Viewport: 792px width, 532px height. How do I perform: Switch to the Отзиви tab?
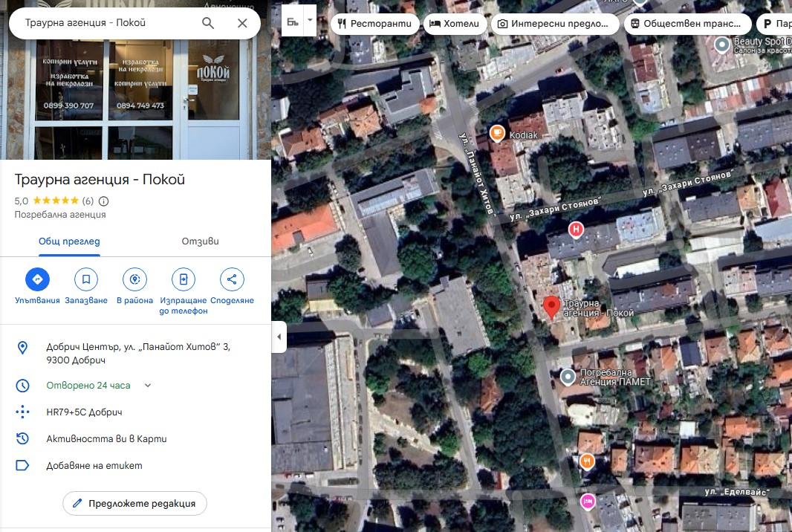[201, 241]
